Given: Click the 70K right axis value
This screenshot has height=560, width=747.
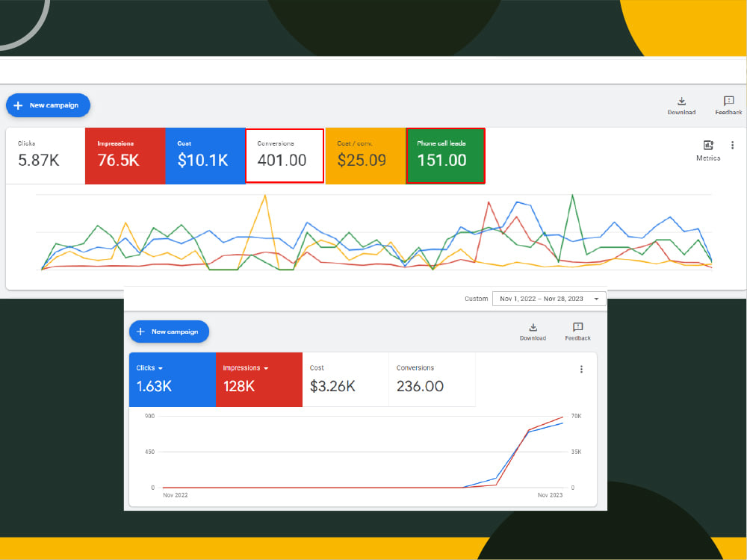Looking at the screenshot, I should pyautogui.click(x=577, y=416).
